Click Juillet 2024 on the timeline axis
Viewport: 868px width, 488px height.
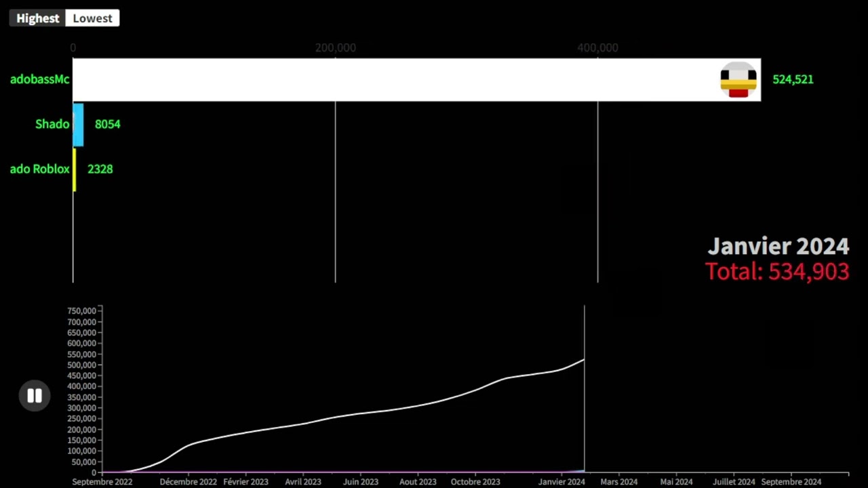coord(734,482)
